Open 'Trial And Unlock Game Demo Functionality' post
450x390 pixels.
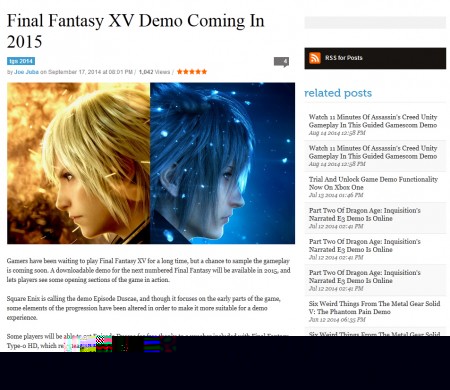coord(373,183)
